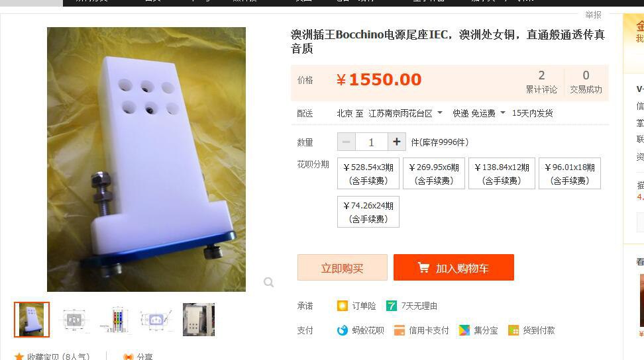Open the 举报 report link
This screenshot has width=644, height=360.
click(593, 15)
